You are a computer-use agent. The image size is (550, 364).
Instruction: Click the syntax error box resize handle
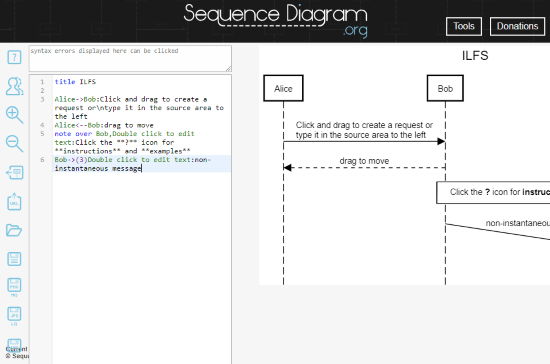click(228, 68)
